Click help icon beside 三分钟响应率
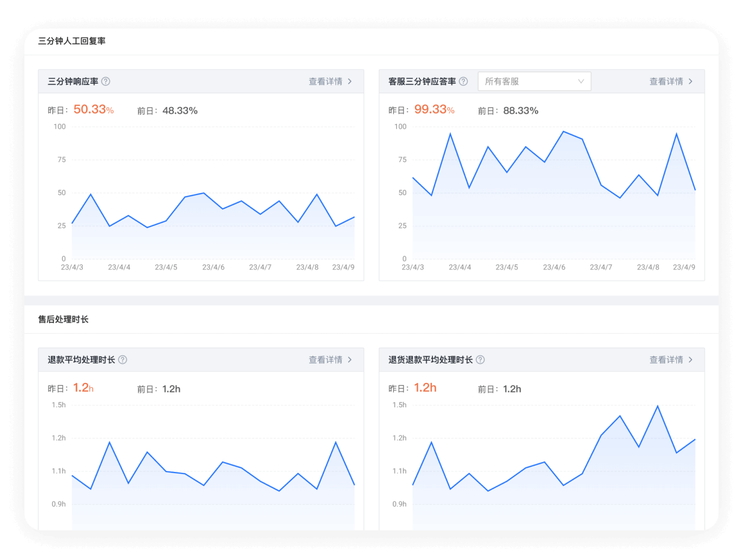Screen dimensions: 743x560 (106, 81)
